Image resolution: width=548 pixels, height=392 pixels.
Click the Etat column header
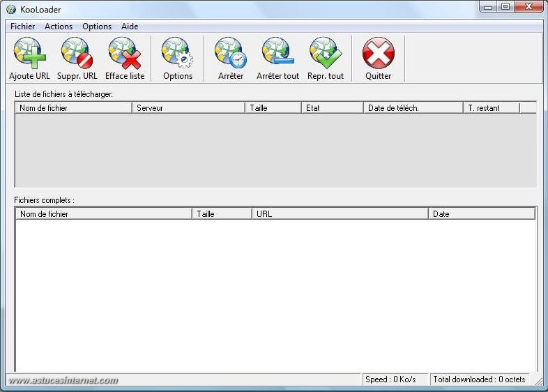point(333,108)
